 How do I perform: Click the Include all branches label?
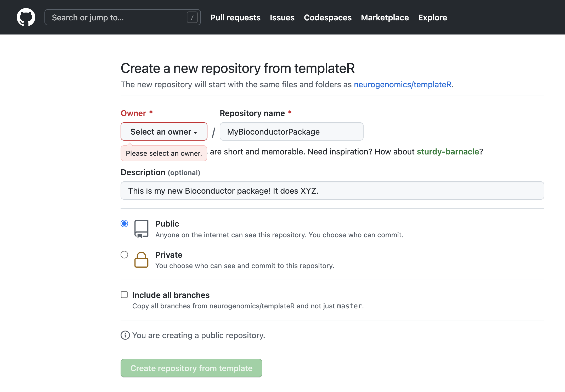(x=171, y=295)
